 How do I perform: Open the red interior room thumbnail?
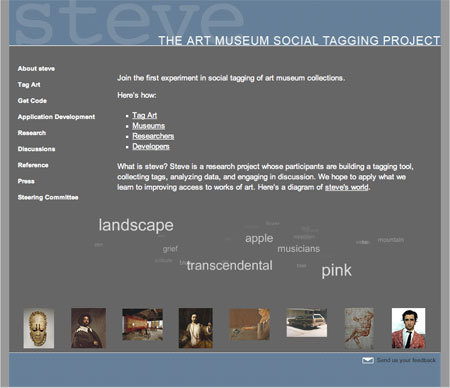coord(143,324)
